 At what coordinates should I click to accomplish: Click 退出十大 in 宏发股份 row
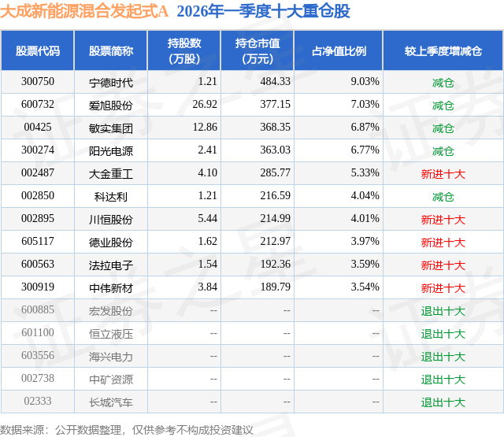tap(443, 311)
